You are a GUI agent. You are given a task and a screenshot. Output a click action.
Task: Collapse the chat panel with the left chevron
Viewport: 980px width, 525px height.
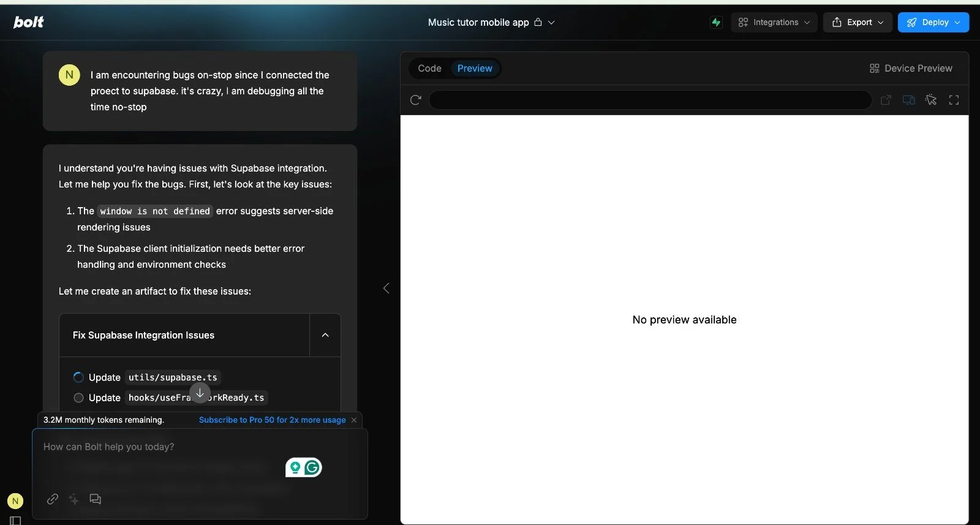pyautogui.click(x=386, y=288)
